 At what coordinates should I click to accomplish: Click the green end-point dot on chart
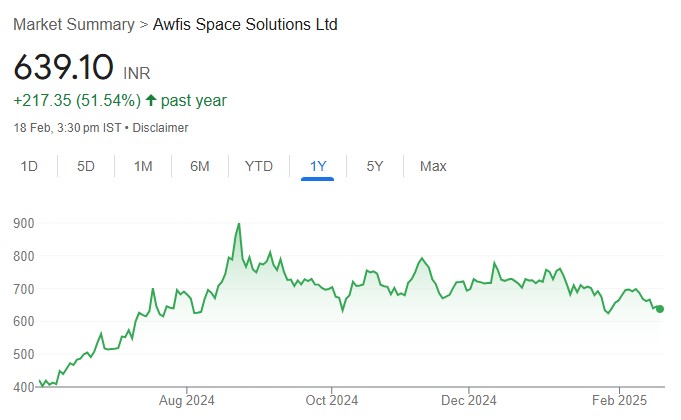pyautogui.click(x=660, y=308)
